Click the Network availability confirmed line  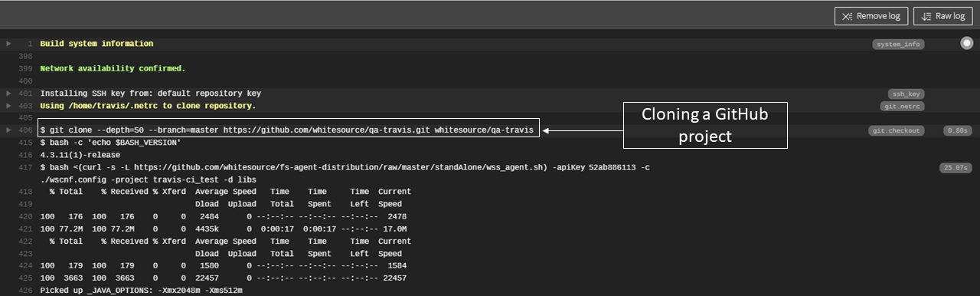[x=113, y=68]
